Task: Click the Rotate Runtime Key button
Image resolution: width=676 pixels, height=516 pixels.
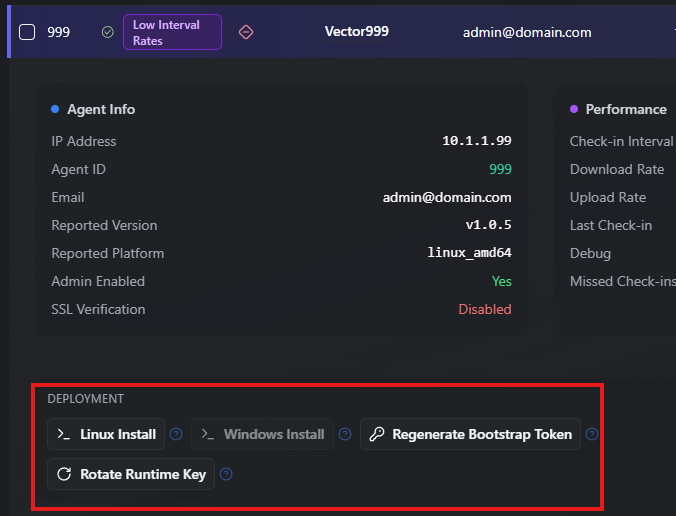Action: tap(131, 474)
